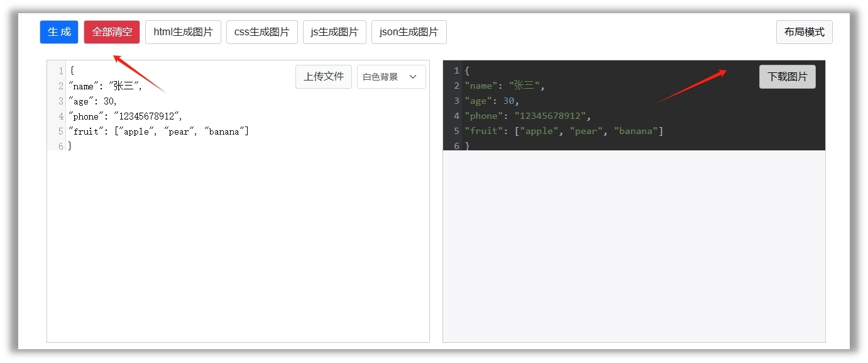Click "fruit" line in dark preview

(x=564, y=131)
